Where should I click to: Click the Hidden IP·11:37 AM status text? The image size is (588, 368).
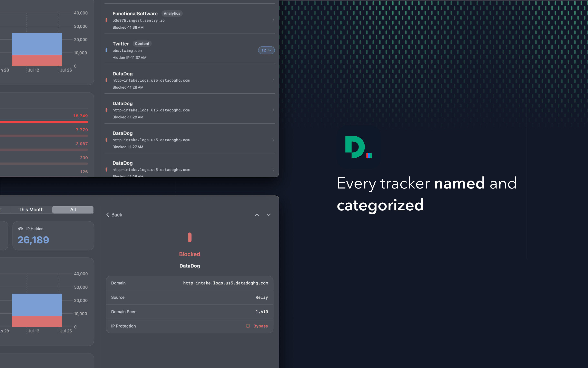click(x=129, y=58)
